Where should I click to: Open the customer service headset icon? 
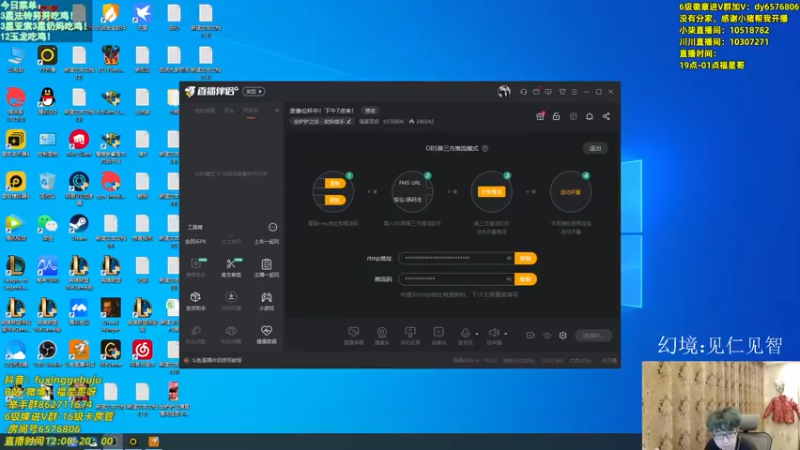[x=523, y=92]
